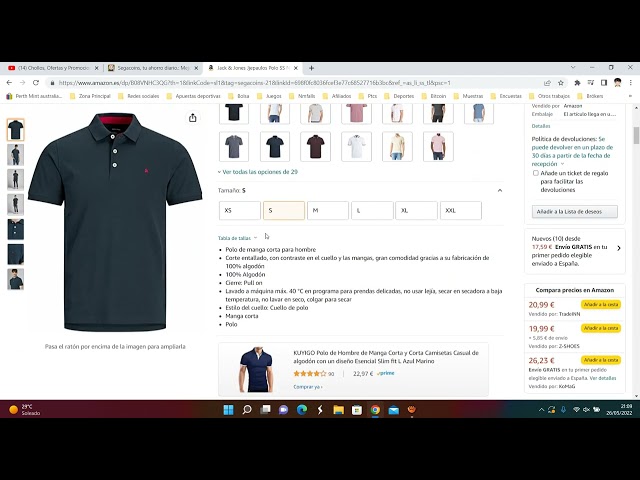640x480 pixels.
Task: Select size XXL
Action: [460, 211]
